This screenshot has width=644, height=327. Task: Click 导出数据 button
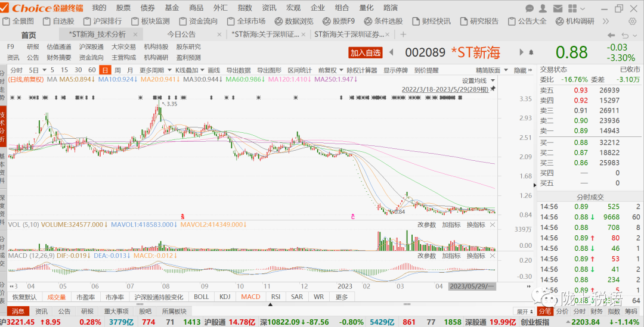pos(238,70)
